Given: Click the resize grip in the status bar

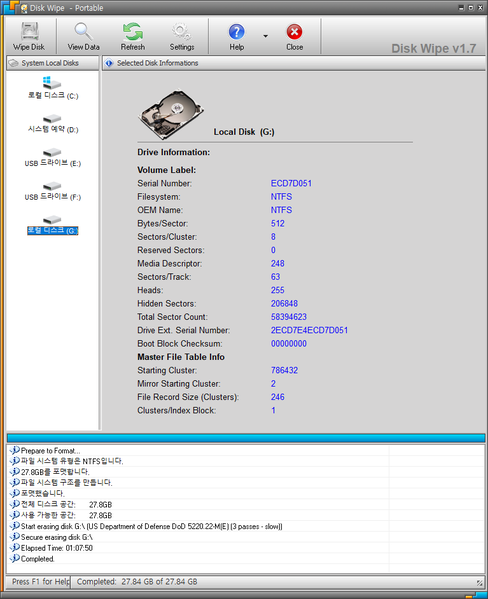Looking at the screenshot, I should coord(479,582).
